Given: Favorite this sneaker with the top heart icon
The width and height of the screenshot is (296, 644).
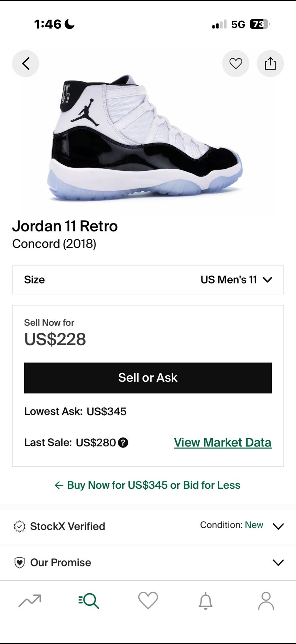Looking at the screenshot, I should tap(236, 63).
